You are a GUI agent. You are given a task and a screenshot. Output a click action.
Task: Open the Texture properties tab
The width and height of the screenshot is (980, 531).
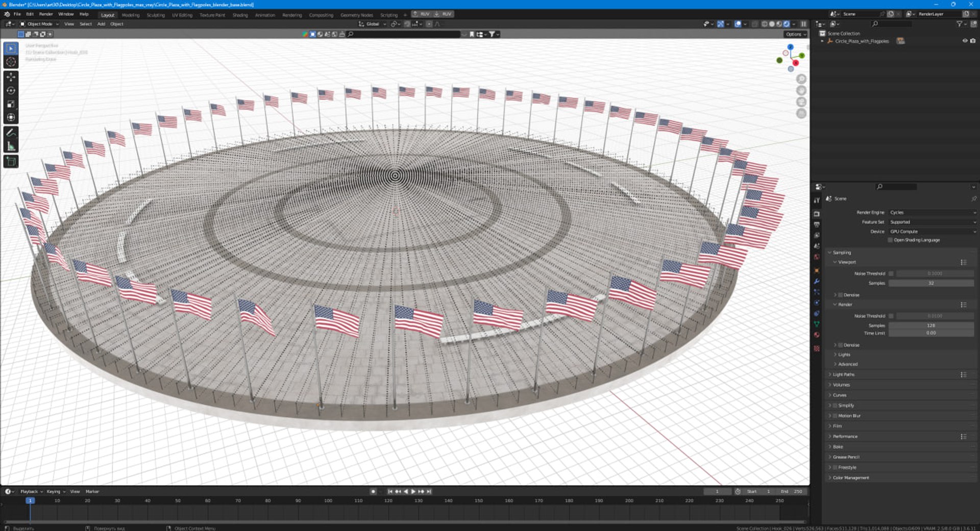(x=817, y=348)
